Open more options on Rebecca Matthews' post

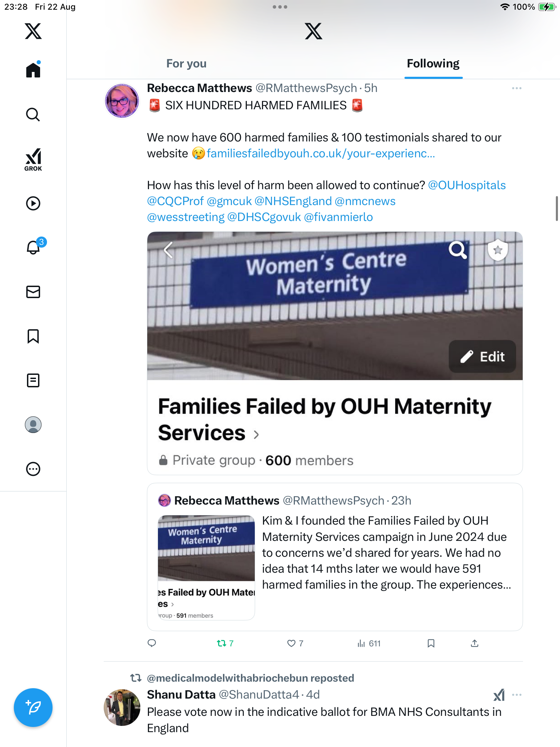tap(516, 89)
